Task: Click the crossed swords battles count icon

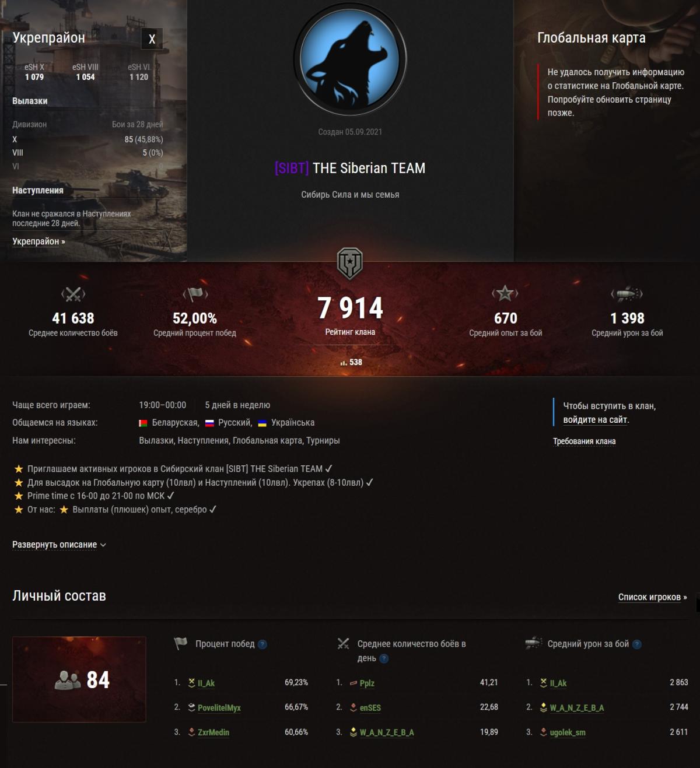Action: pos(73,294)
